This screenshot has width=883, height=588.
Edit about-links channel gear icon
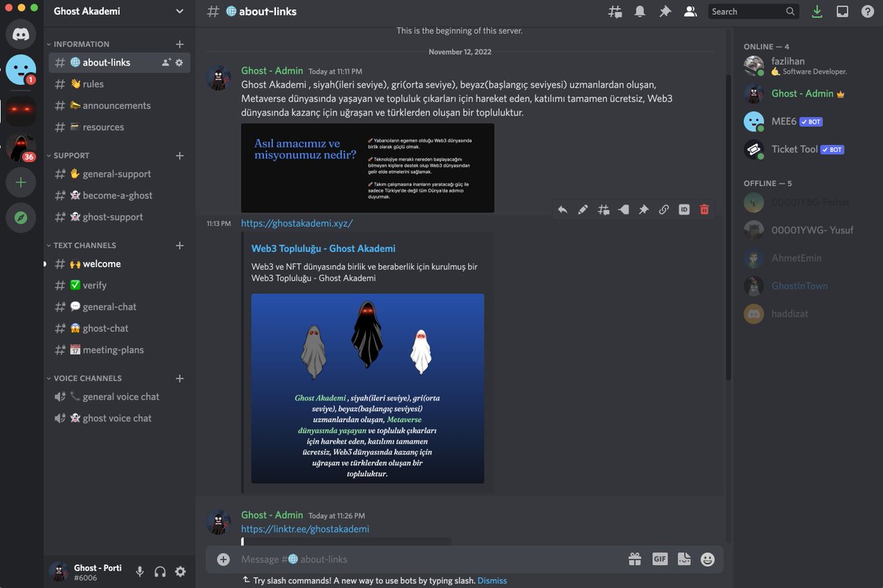coord(179,63)
